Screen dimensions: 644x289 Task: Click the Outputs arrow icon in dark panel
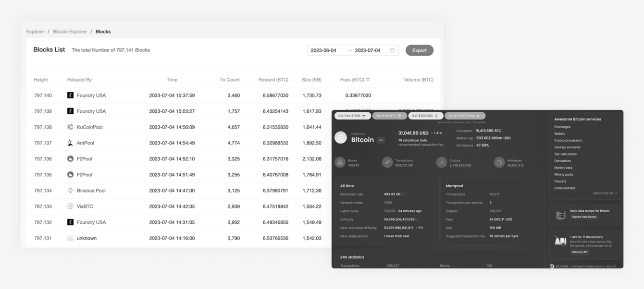click(441, 163)
